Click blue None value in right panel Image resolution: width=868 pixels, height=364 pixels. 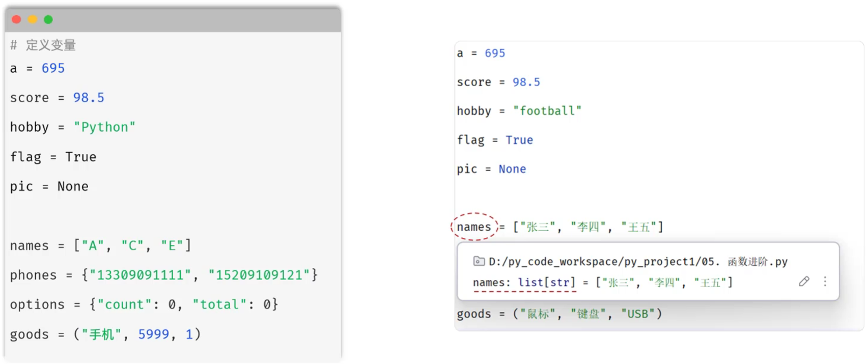click(x=512, y=169)
